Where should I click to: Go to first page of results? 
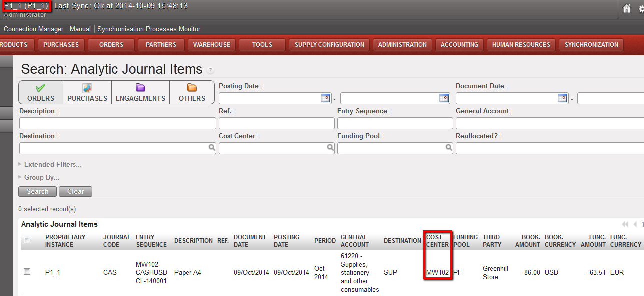click(x=625, y=225)
